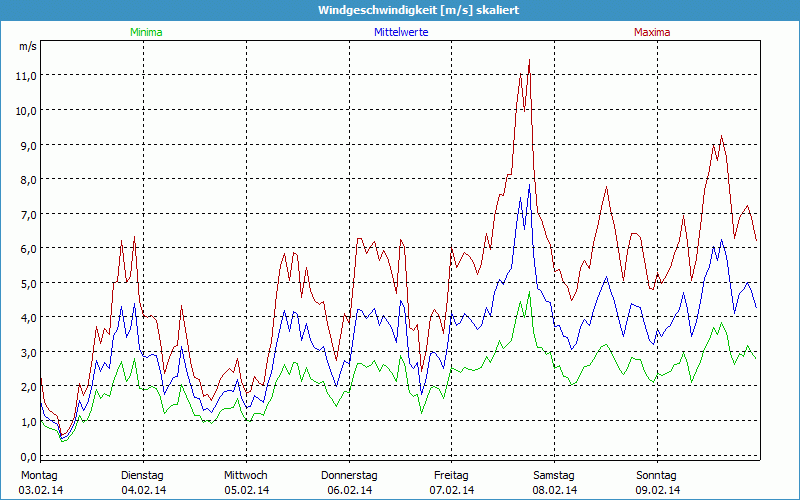Screen dimensions: 800x500
Task: Click the '08.02.14' date label
Action: click(555, 490)
